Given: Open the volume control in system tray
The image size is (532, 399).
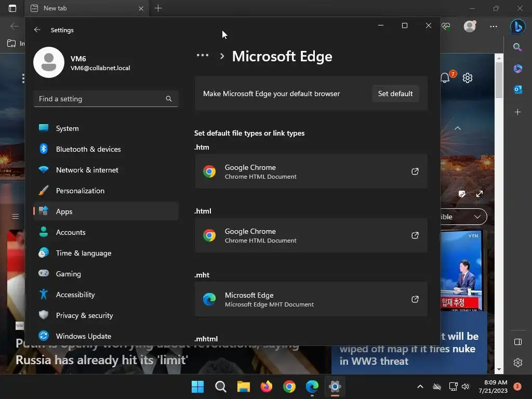Looking at the screenshot, I should coord(465,387).
